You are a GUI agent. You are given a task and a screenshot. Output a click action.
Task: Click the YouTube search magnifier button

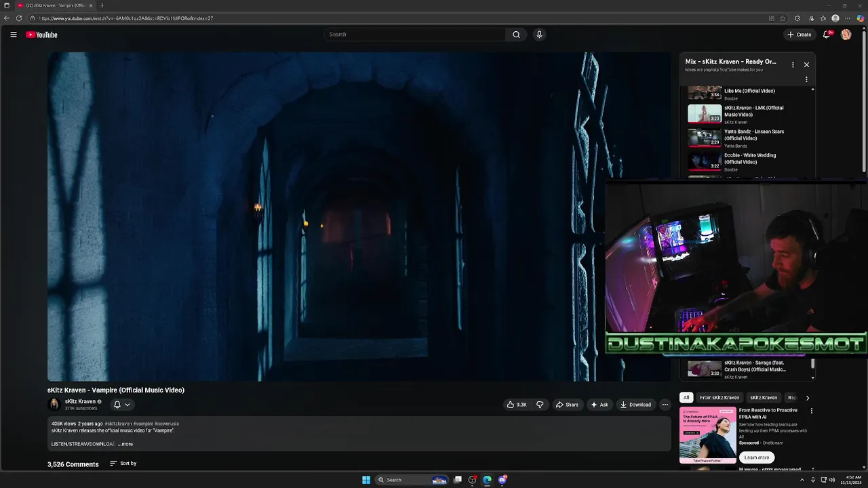pyautogui.click(x=516, y=35)
